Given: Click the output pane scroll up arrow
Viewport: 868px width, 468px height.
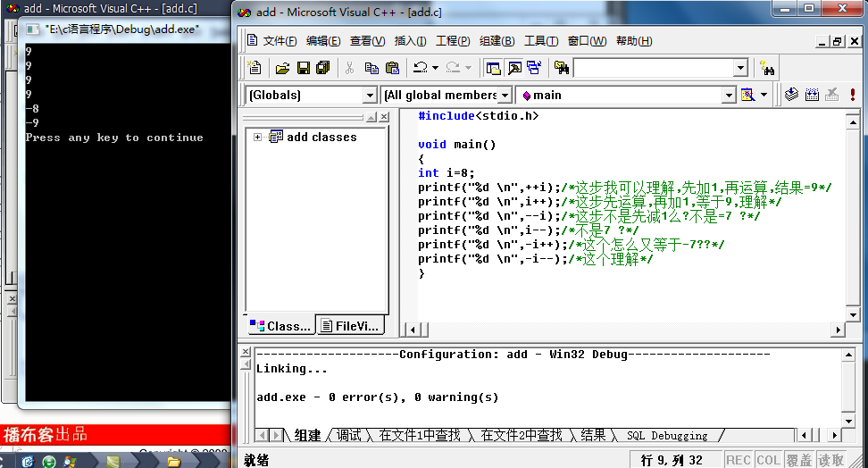Looking at the screenshot, I should [848, 355].
